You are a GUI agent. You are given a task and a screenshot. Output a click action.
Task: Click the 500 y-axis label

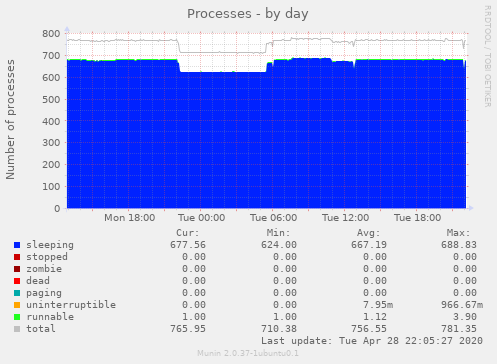click(x=51, y=100)
